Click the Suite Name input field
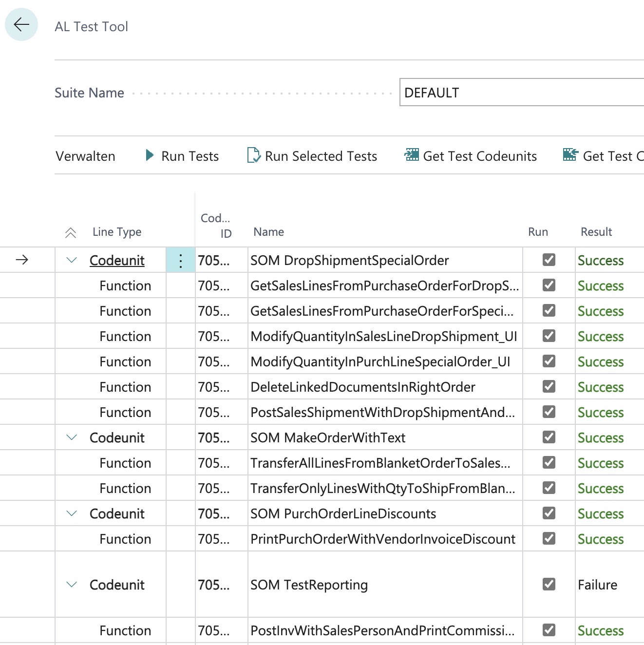The width and height of the screenshot is (644, 645). point(522,93)
